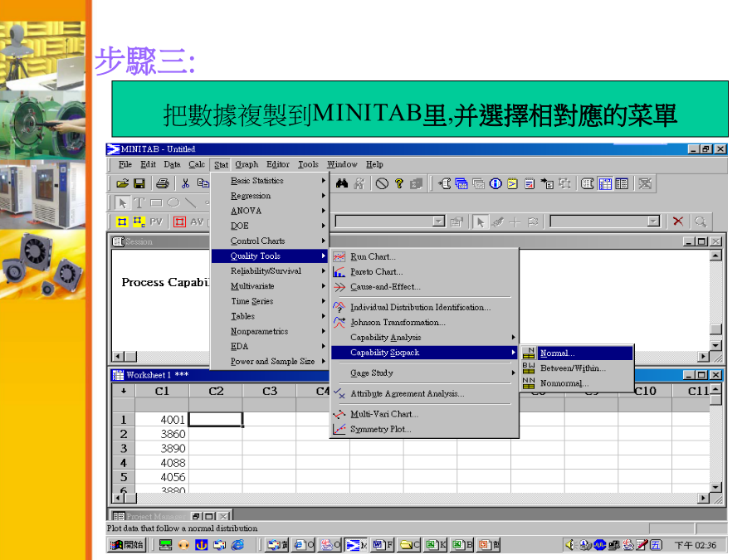747x560 pixels.
Task: Choose Nonnormal capability option
Action: [577, 383]
